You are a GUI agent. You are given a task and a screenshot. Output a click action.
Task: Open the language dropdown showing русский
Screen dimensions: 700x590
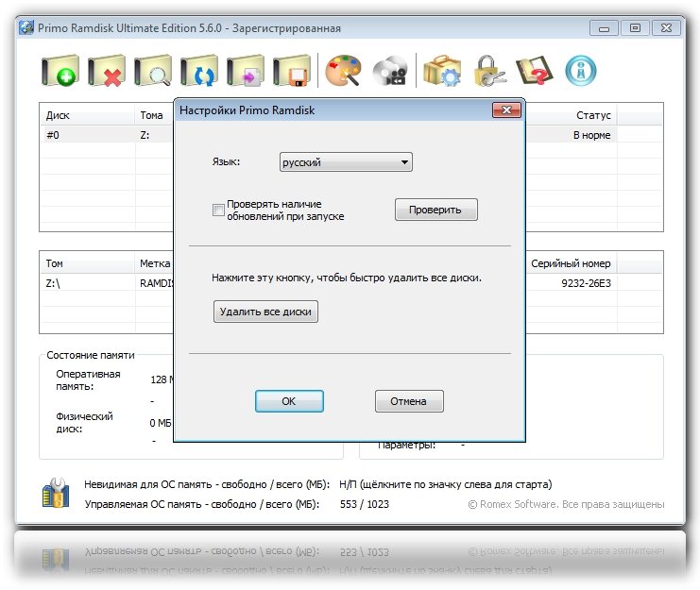click(346, 162)
